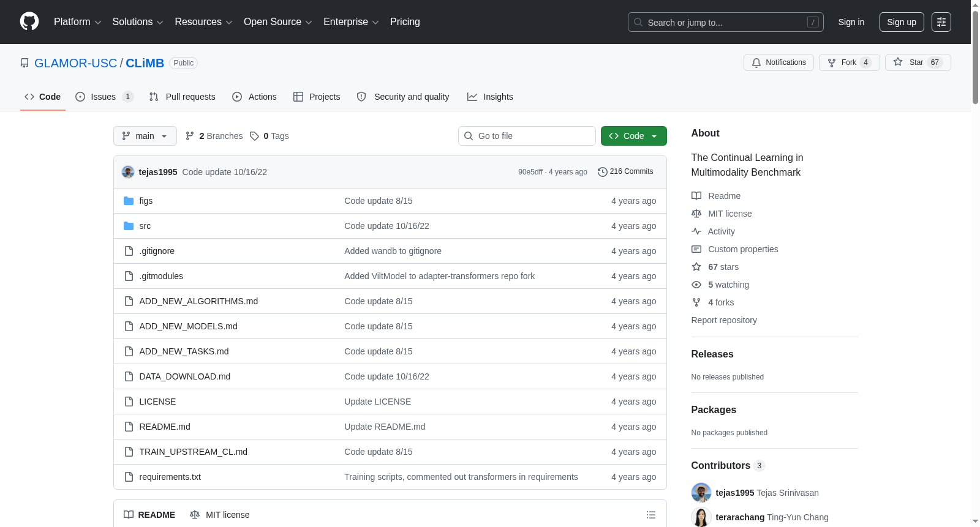This screenshot has height=527, width=980.
Task: Open the TRAIN_UPSTREAM_CL.md file
Action: point(194,452)
